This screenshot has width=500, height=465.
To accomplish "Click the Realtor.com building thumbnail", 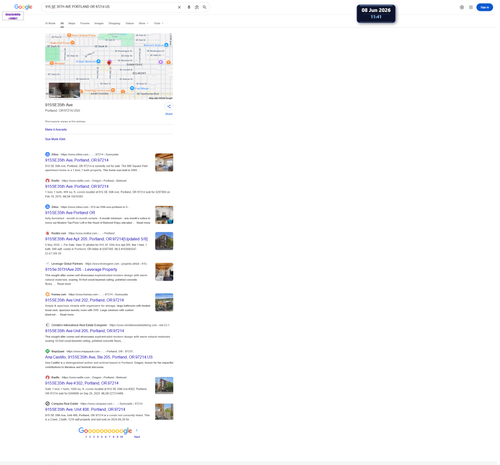I will tap(164, 241).
